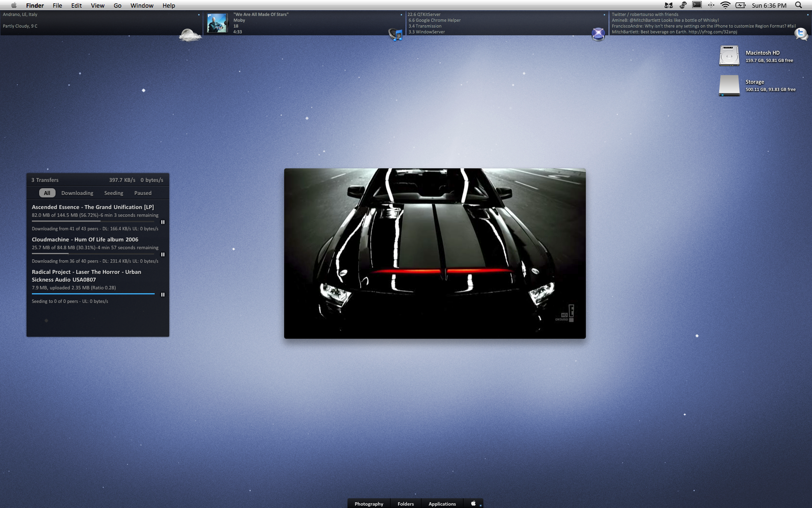Click the 397.7 KB/s download speed
The image size is (812, 508).
coord(122,180)
